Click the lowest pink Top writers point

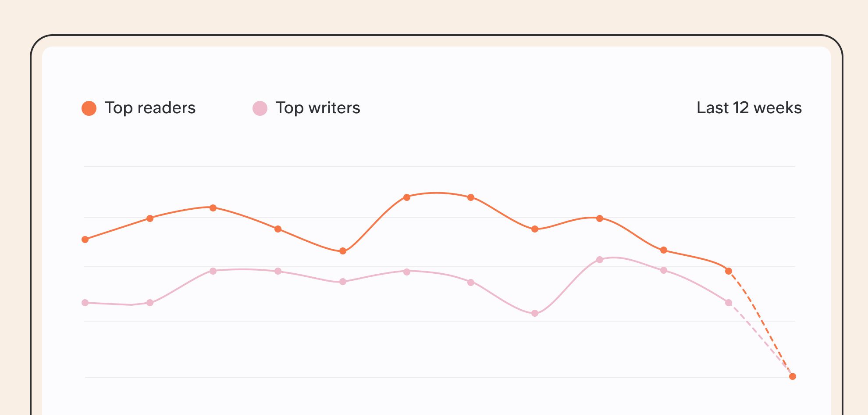pos(535,313)
